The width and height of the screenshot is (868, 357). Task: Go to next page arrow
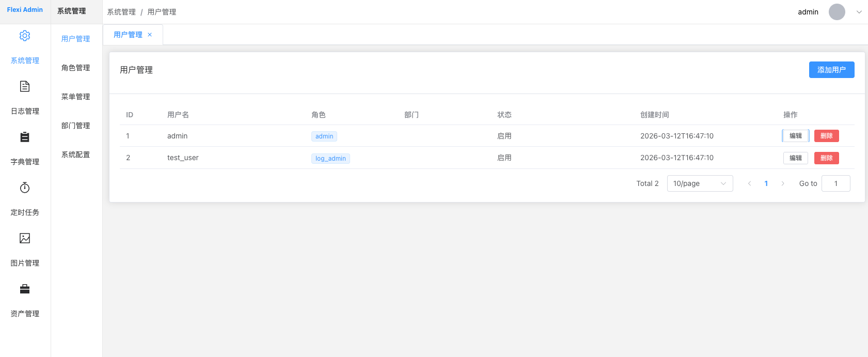[x=782, y=183]
